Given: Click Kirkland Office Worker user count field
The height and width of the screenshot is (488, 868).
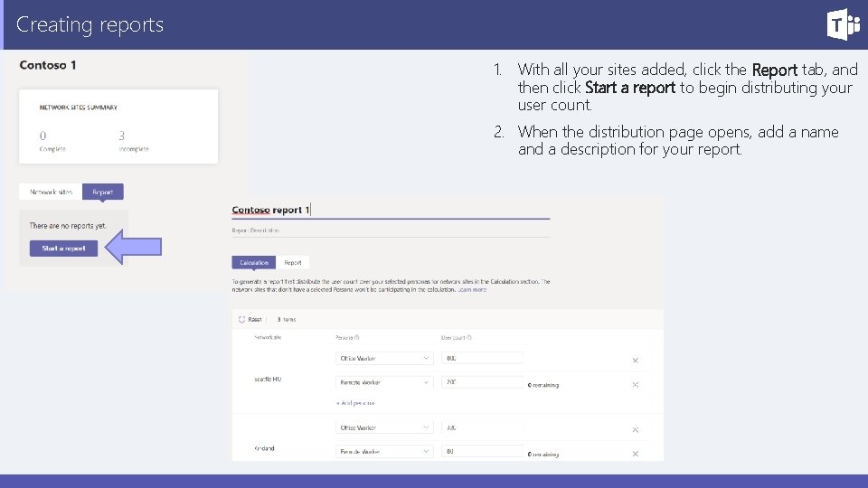Looking at the screenshot, I should coord(482,427).
